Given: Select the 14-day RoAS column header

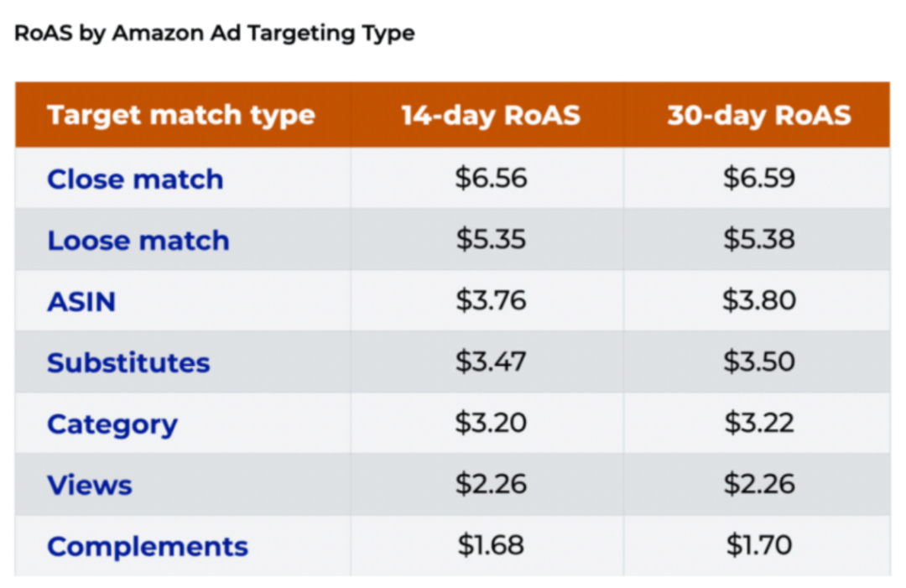Looking at the screenshot, I should click(x=490, y=115).
